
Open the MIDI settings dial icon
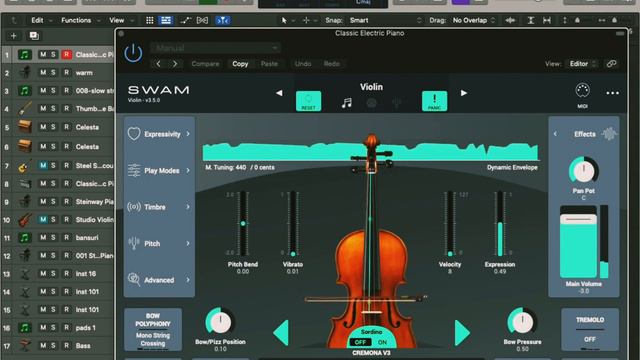pos(582,91)
